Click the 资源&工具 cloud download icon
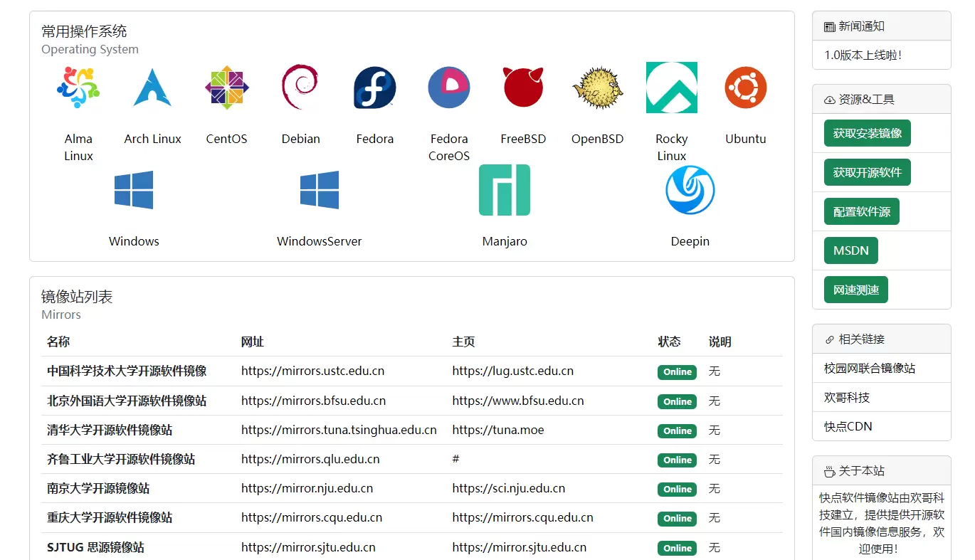Screen dimensions: 975x560 (x=829, y=100)
